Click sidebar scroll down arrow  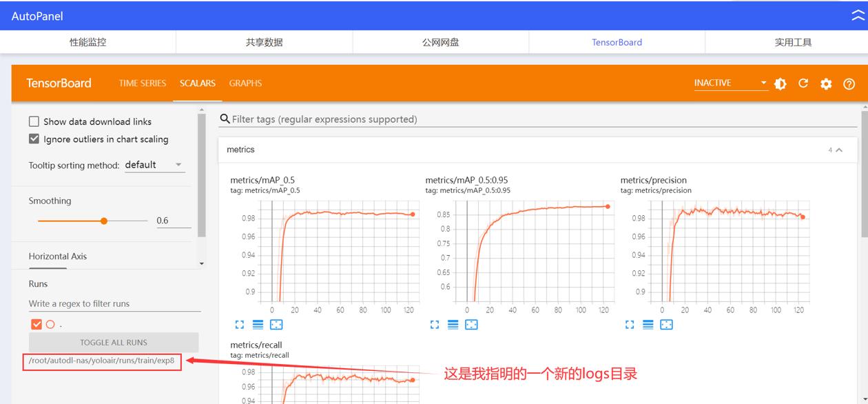(x=201, y=263)
